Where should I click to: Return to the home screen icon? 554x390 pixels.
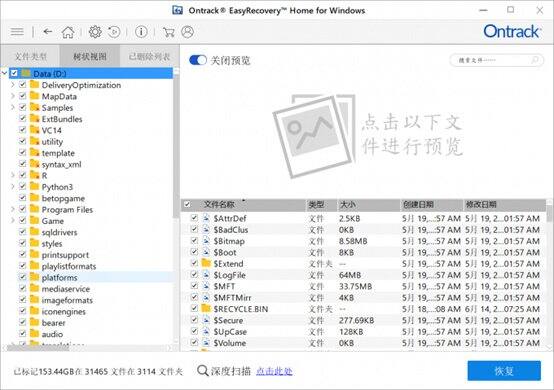coord(68,32)
